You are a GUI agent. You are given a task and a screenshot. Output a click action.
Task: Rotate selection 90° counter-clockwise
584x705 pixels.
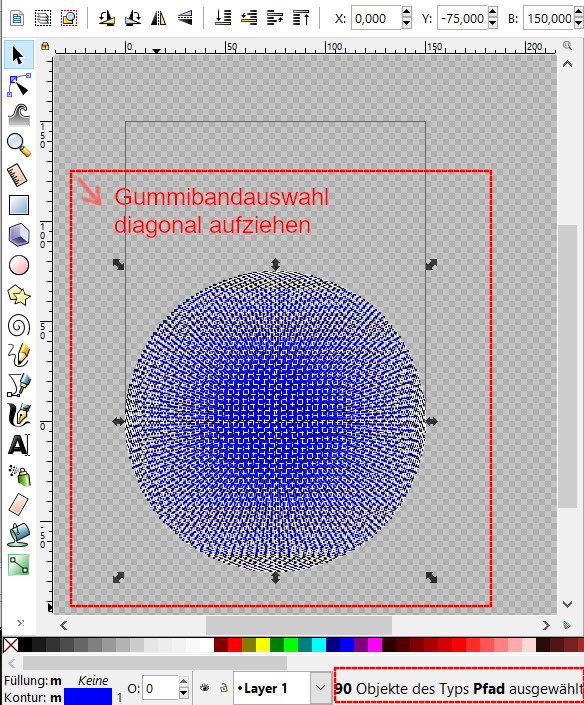[x=106, y=18]
